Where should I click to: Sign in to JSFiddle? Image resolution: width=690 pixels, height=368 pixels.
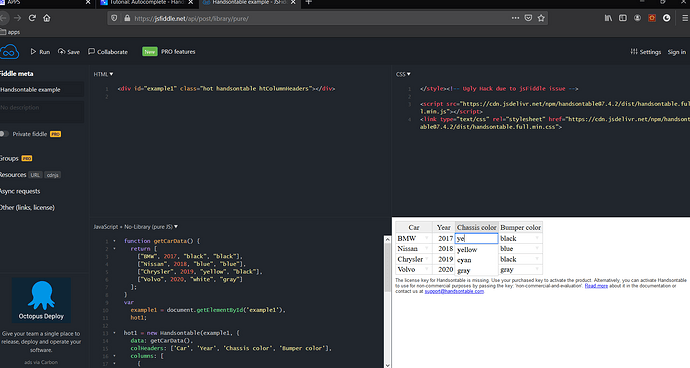coord(676,52)
